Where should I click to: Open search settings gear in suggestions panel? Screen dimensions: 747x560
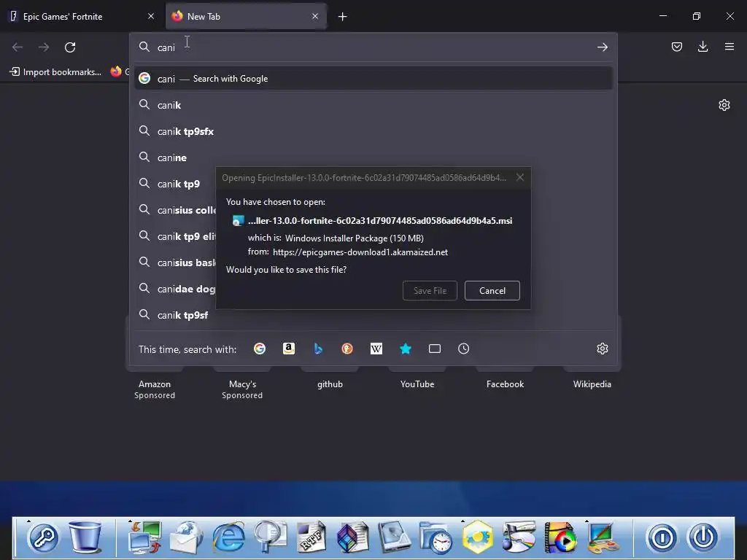click(x=602, y=349)
